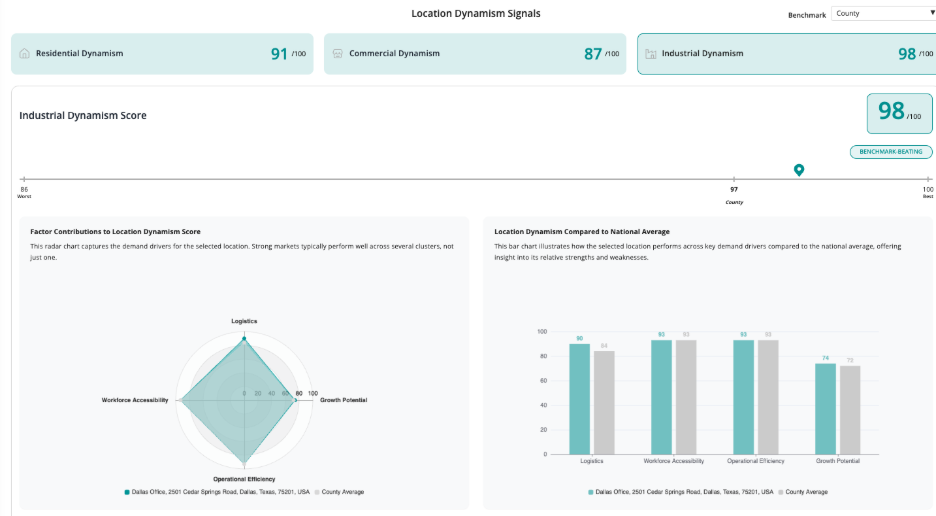Click the teal location pin on score scale

click(799, 171)
